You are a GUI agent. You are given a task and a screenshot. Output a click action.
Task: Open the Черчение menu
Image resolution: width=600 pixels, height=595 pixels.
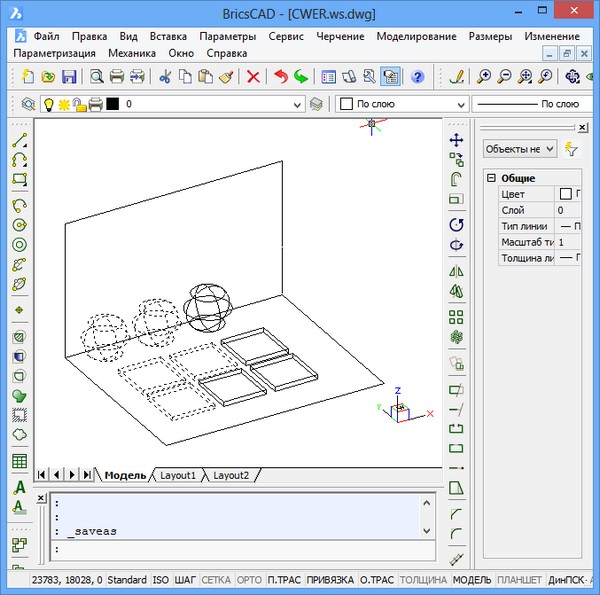coord(341,36)
